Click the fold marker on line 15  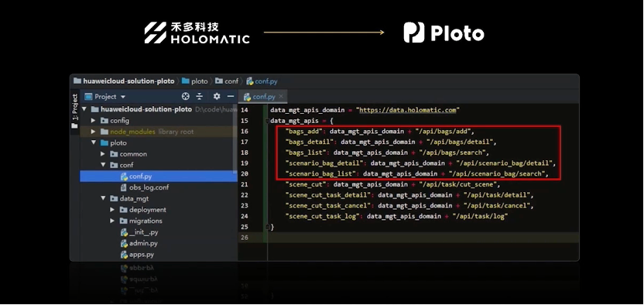click(267, 121)
